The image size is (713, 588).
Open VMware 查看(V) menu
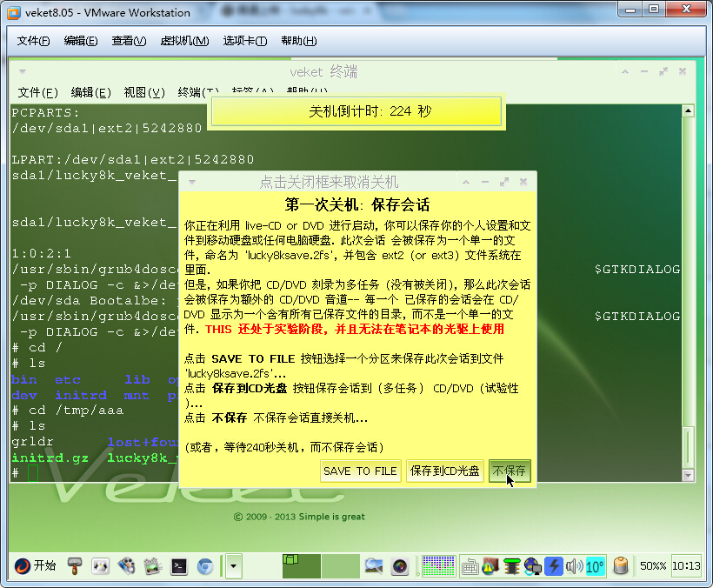coord(129,41)
